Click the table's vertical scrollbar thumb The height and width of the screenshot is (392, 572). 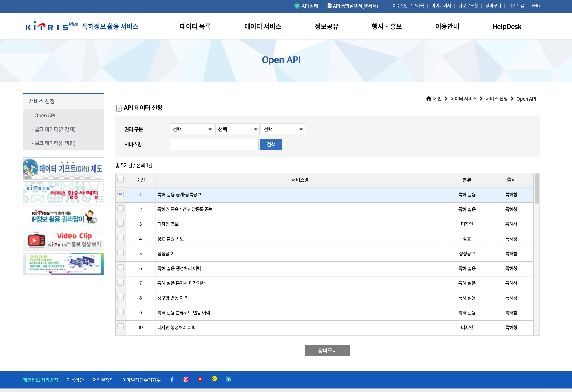pyautogui.click(x=537, y=189)
